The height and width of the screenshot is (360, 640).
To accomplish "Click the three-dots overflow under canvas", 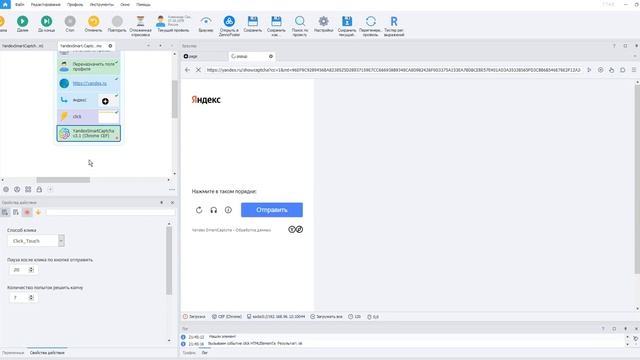I will 172,189.
